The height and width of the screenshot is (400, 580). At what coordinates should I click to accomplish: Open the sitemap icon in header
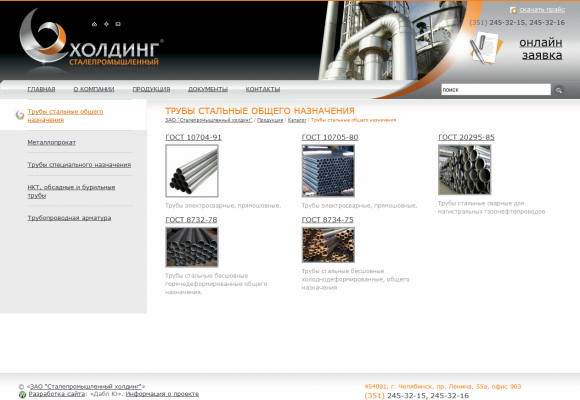pos(106,24)
